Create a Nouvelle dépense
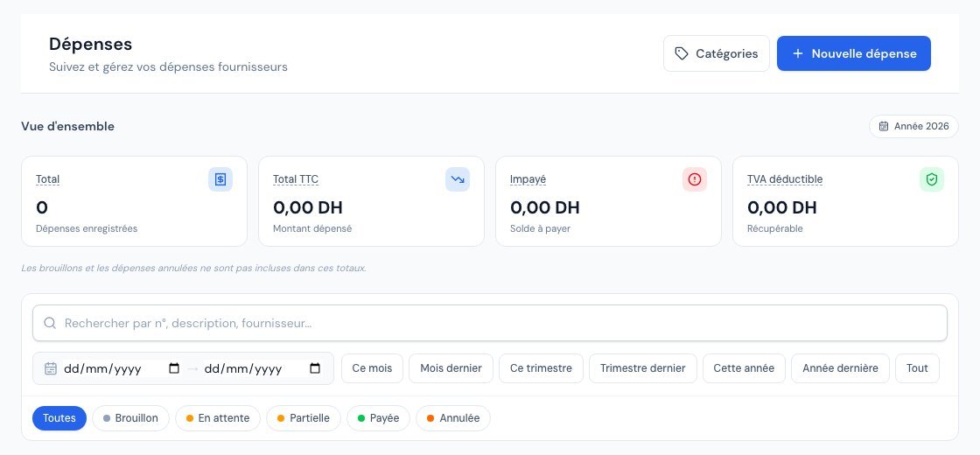980x455 pixels. (854, 53)
